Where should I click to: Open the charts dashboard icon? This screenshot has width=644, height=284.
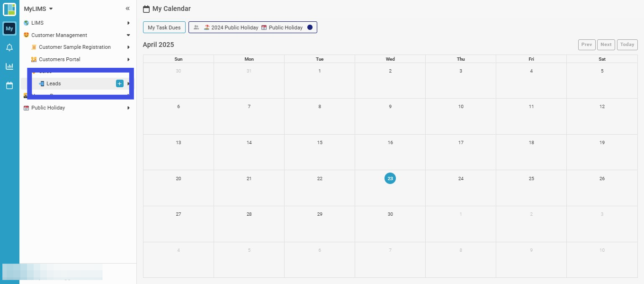pos(9,66)
